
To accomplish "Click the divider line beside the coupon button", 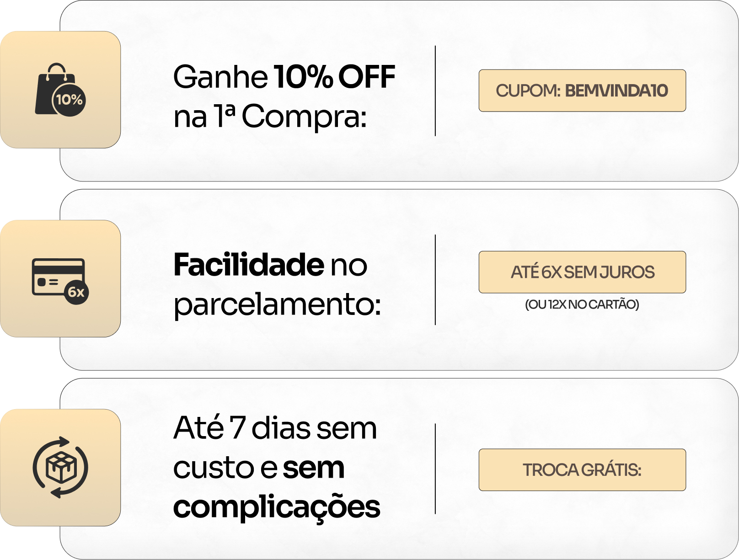I will pos(435,91).
